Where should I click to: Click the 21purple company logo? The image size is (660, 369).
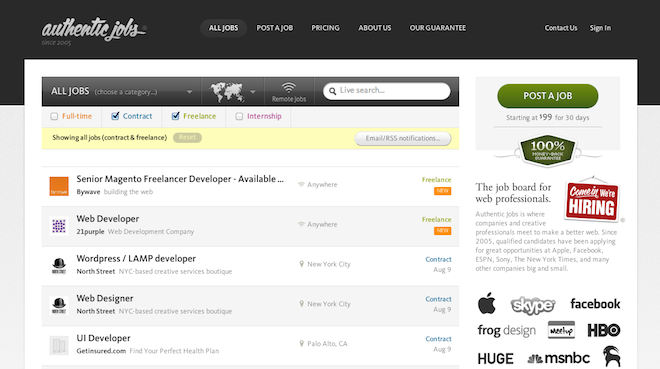point(59,226)
